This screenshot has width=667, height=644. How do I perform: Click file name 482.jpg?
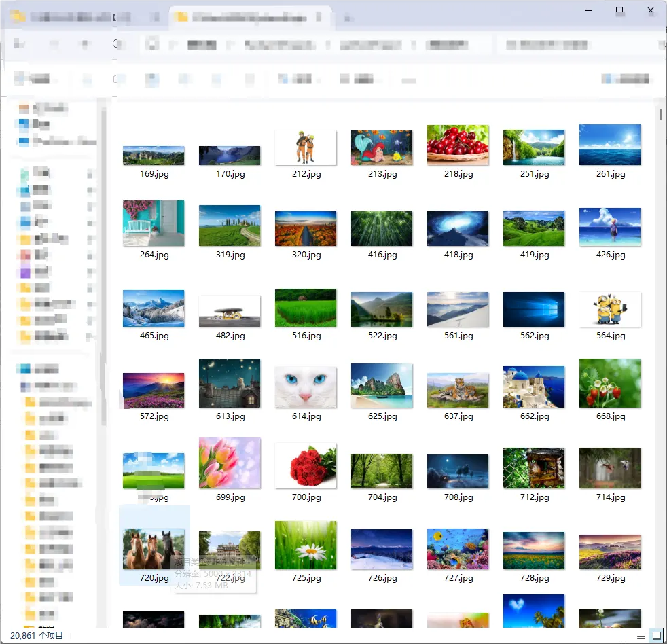pyautogui.click(x=230, y=335)
